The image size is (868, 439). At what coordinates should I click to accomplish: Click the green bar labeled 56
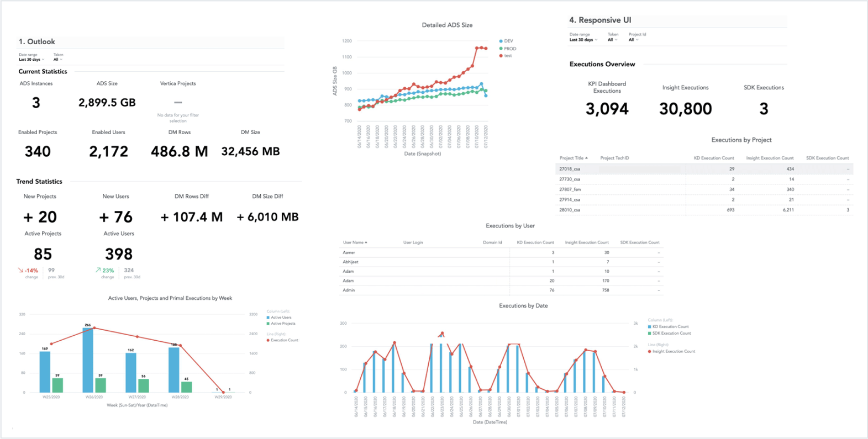point(144,386)
